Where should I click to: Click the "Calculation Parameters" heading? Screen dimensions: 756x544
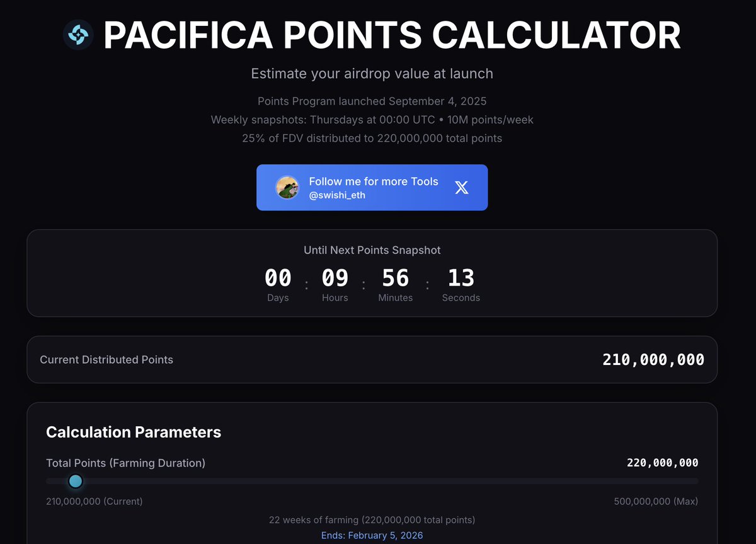(x=134, y=432)
